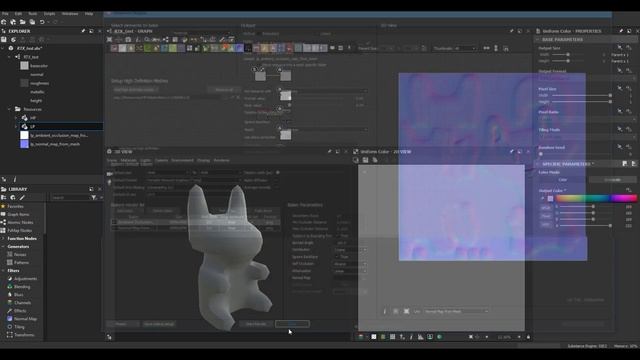Select lp_normal_map_from_mesh resource

[55, 144]
